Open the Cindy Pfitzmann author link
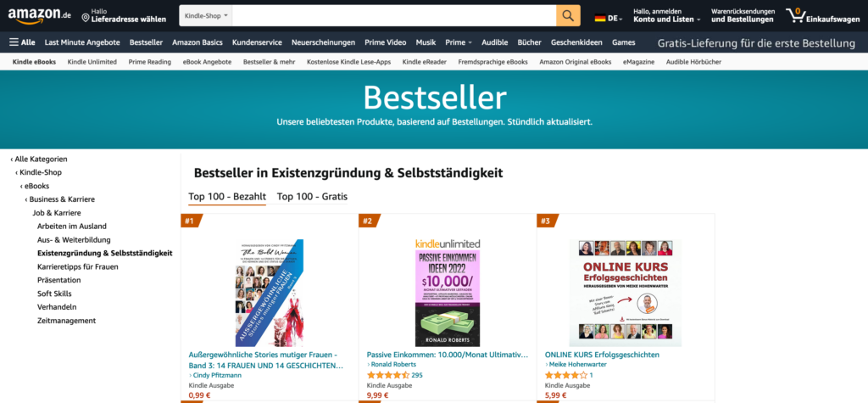 (x=217, y=375)
